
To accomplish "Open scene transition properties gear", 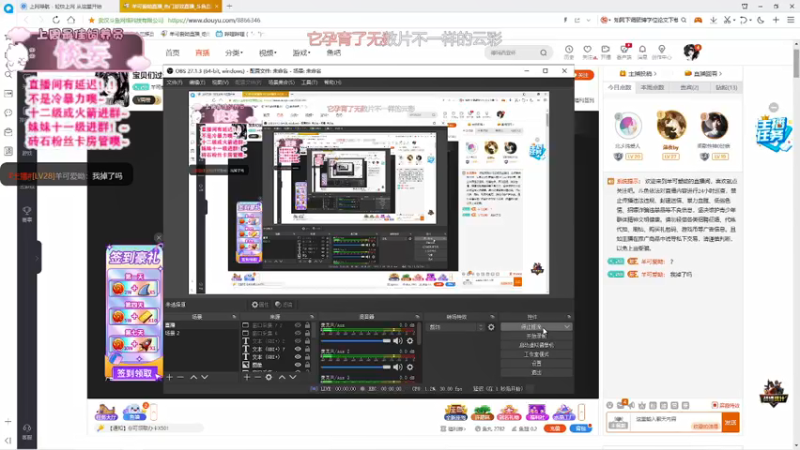I will [x=491, y=327].
